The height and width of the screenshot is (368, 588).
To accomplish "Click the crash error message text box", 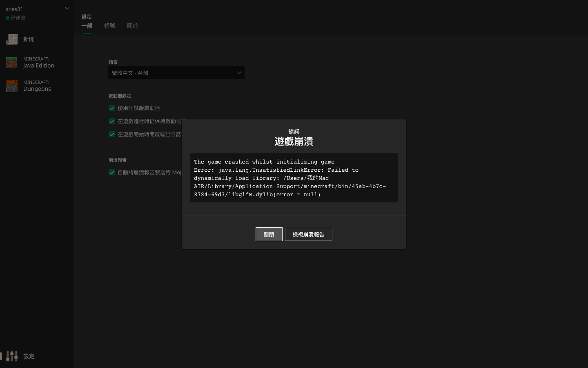I will click(294, 178).
